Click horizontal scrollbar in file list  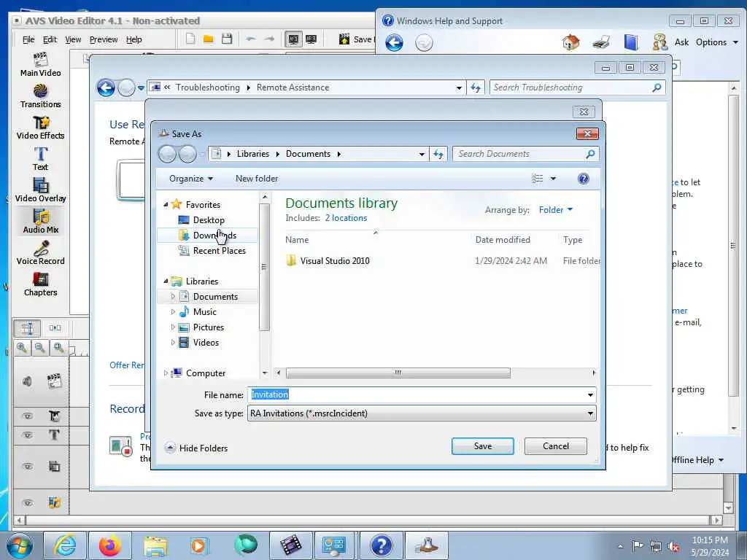tap(398, 373)
